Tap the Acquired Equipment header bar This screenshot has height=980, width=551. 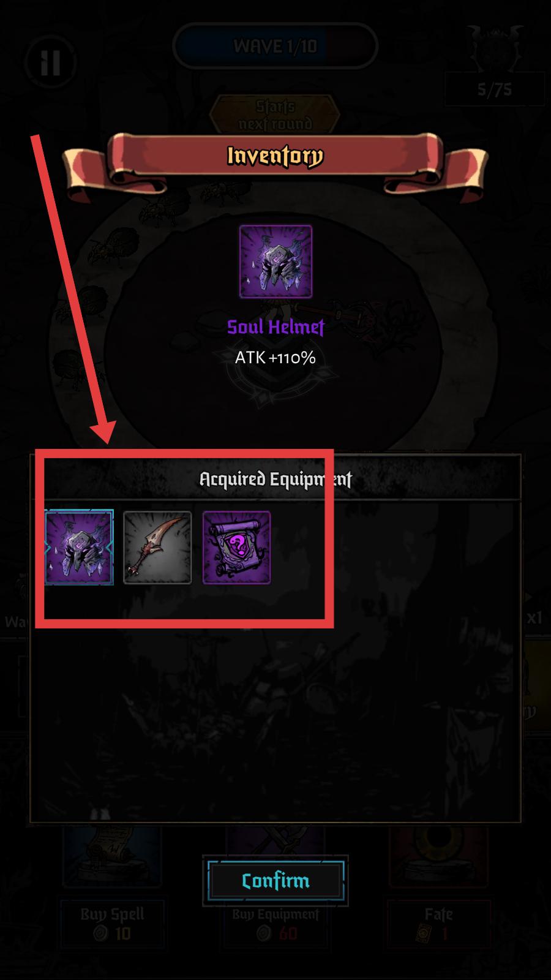(275, 478)
